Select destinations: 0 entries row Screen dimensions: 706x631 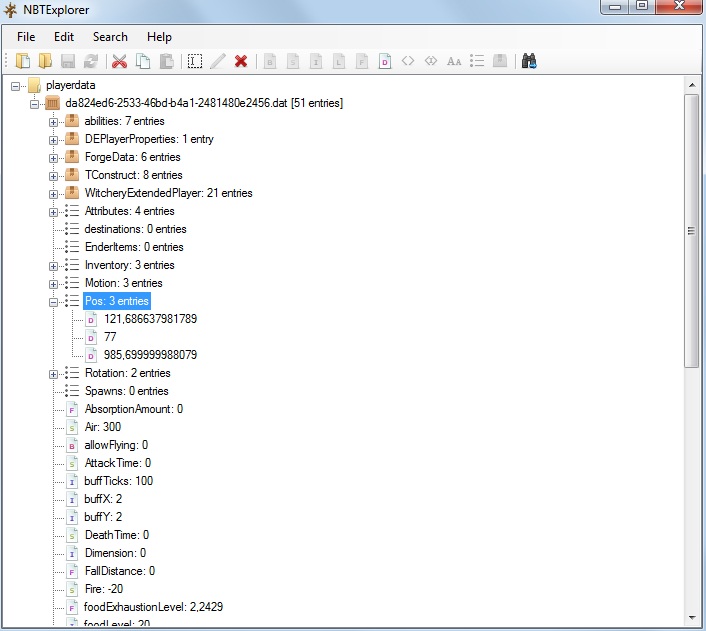click(x=135, y=229)
